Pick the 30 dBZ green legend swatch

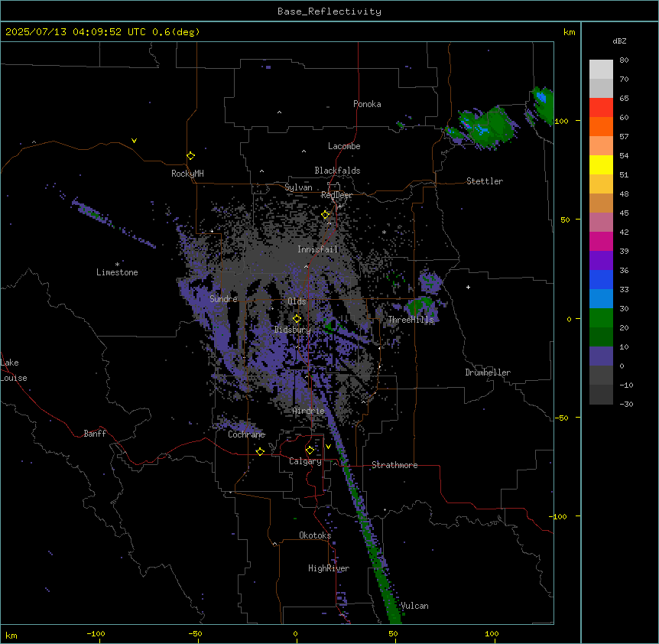click(601, 318)
